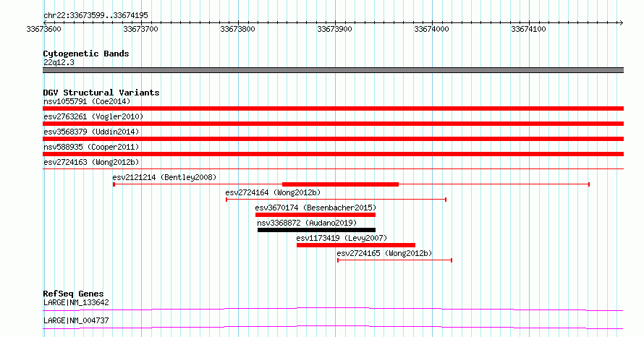Select the esv2763261 (Vogler2010) red bar
Viewport: 644px width, 337px height.
(x=333, y=124)
